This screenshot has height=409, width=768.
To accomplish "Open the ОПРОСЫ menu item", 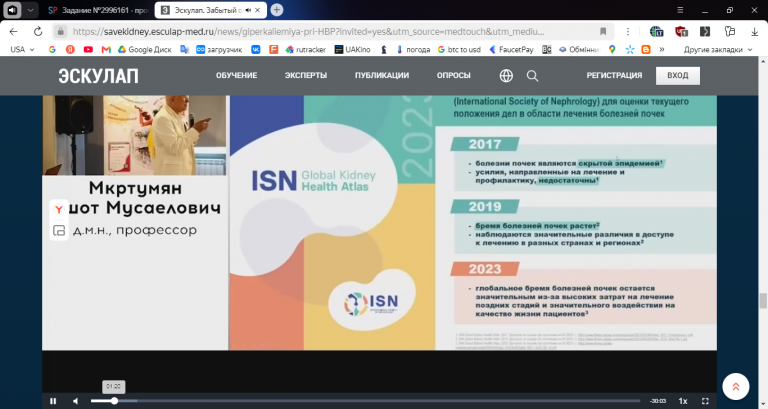I will tap(454, 75).
